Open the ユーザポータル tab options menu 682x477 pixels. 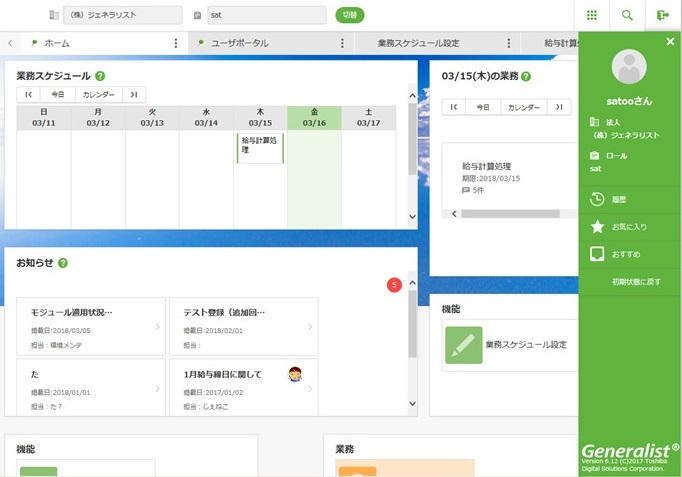342,44
